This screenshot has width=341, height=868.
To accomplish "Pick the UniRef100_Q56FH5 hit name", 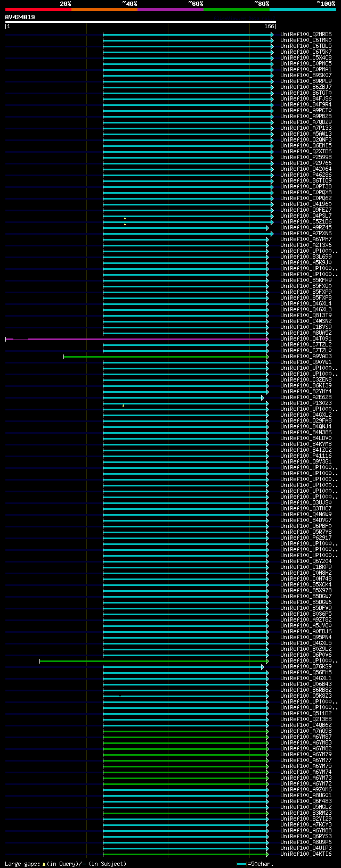I will tap(306, 673).
